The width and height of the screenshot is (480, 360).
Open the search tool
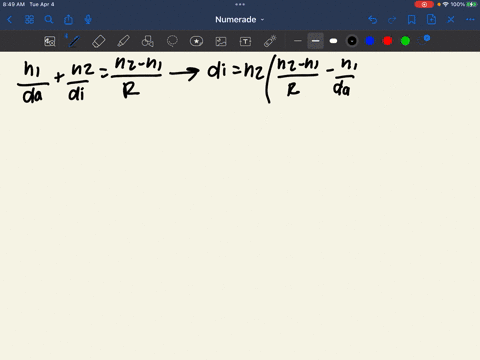pyautogui.click(x=49, y=20)
